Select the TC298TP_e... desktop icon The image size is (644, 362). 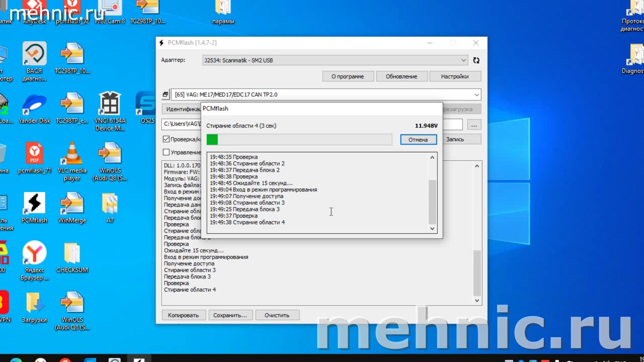point(72,108)
